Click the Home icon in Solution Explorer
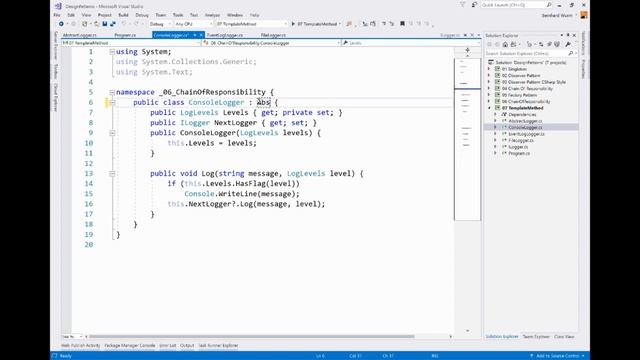The height and width of the screenshot is (360, 640). pyautogui.click(x=505, y=44)
